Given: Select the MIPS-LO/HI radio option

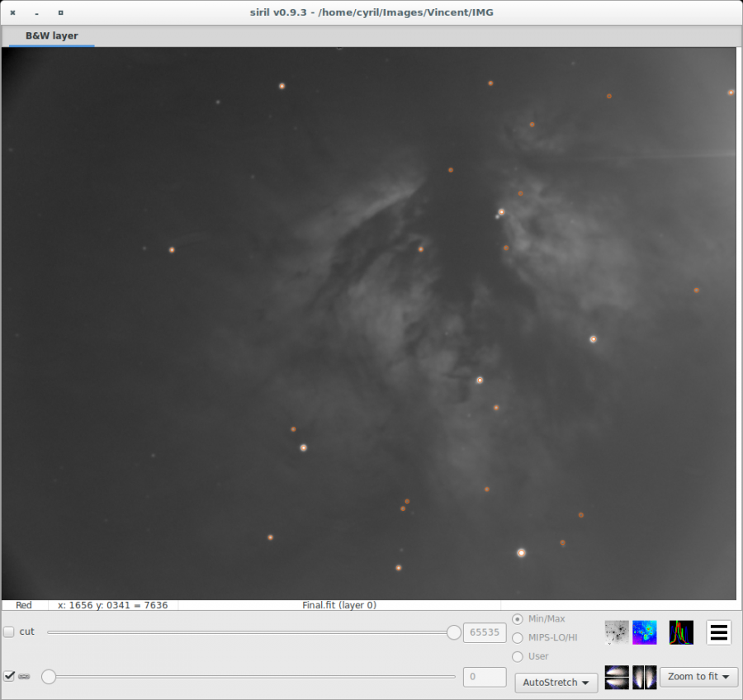Looking at the screenshot, I should (x=518, y=637).
